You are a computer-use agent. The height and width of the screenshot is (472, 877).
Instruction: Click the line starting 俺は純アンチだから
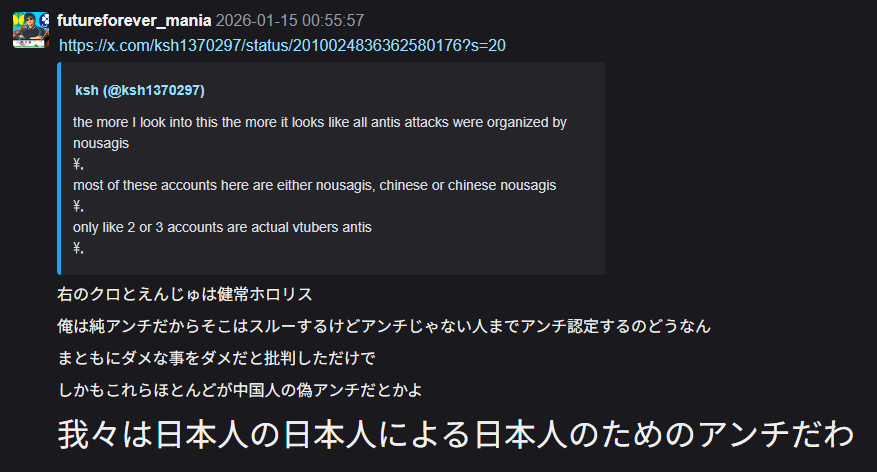[384, 326]
